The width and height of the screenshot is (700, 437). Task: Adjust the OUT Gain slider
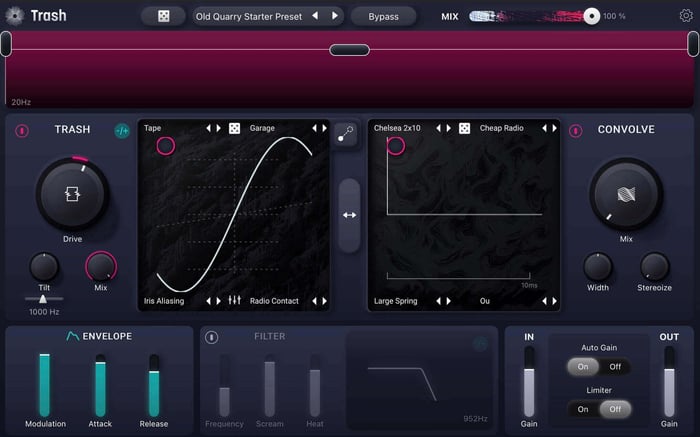coord(669,382)
